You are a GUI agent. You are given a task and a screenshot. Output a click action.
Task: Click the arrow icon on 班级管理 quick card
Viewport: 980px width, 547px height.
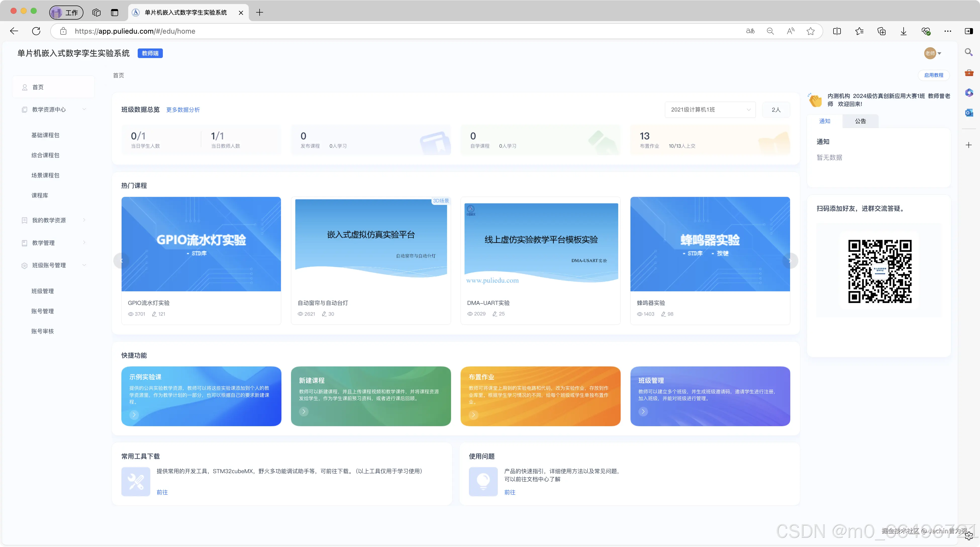[643, 411]
